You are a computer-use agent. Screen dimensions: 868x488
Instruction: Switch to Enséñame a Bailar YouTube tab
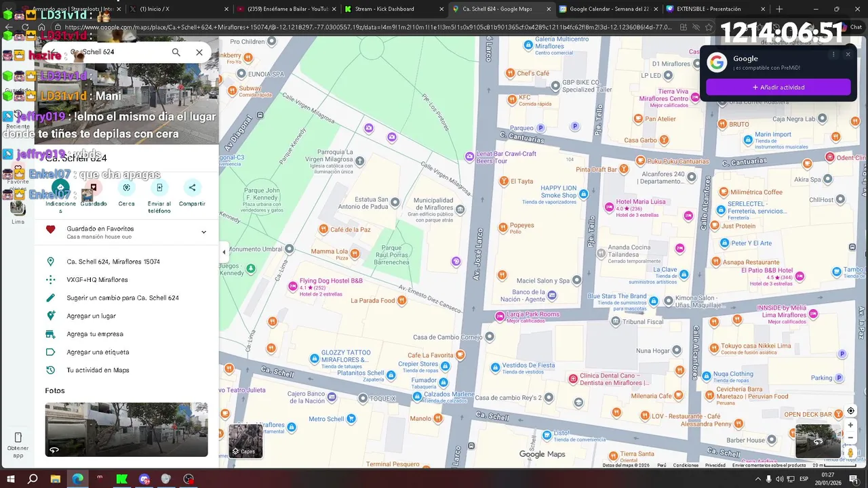pyautogui.click(x=285, y=9)
